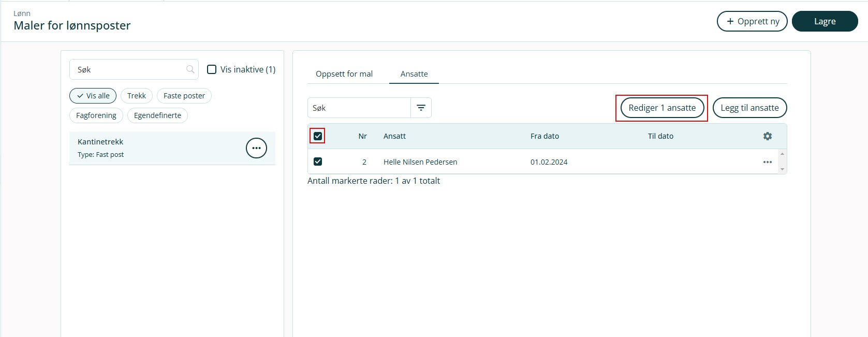
Task: Open the three-dot menu for Kantinetrekk
Action: click(x=256, y=148)
